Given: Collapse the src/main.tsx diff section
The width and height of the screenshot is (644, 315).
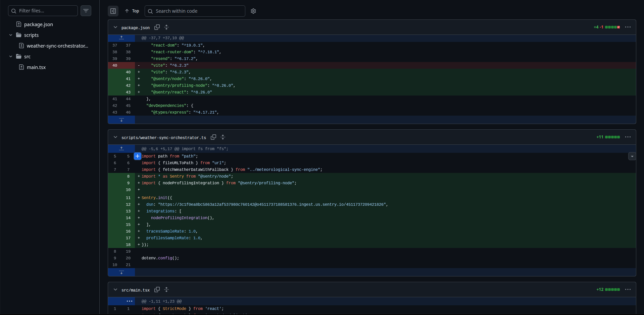Looking at the screenshot, I should click(x=115, y=290).
